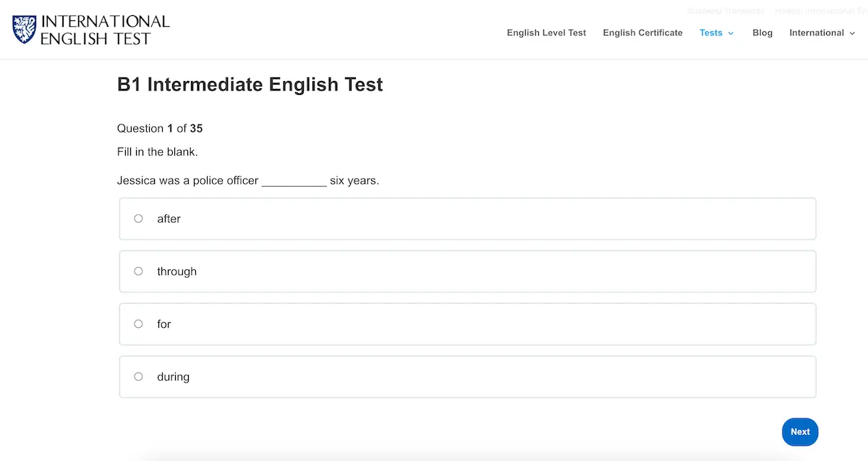
Task: Click Suspend Transients in the admin bar
Action: click(x=725, y=11)
